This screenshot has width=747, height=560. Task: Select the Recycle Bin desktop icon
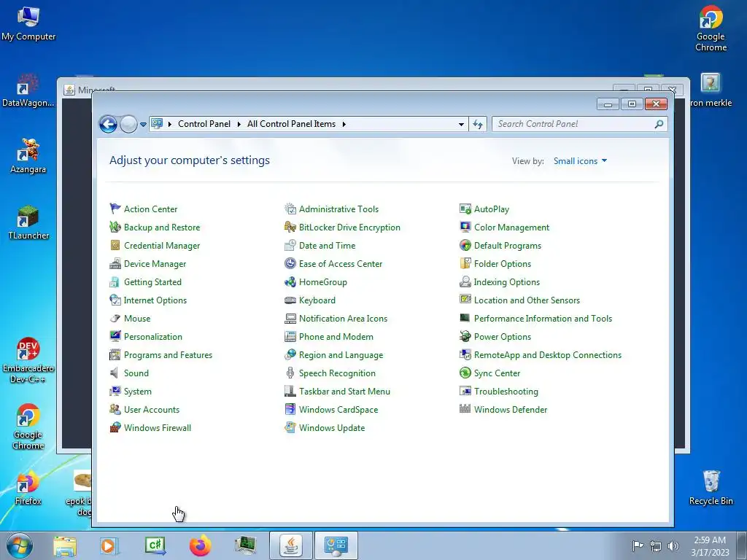(711, 487)
